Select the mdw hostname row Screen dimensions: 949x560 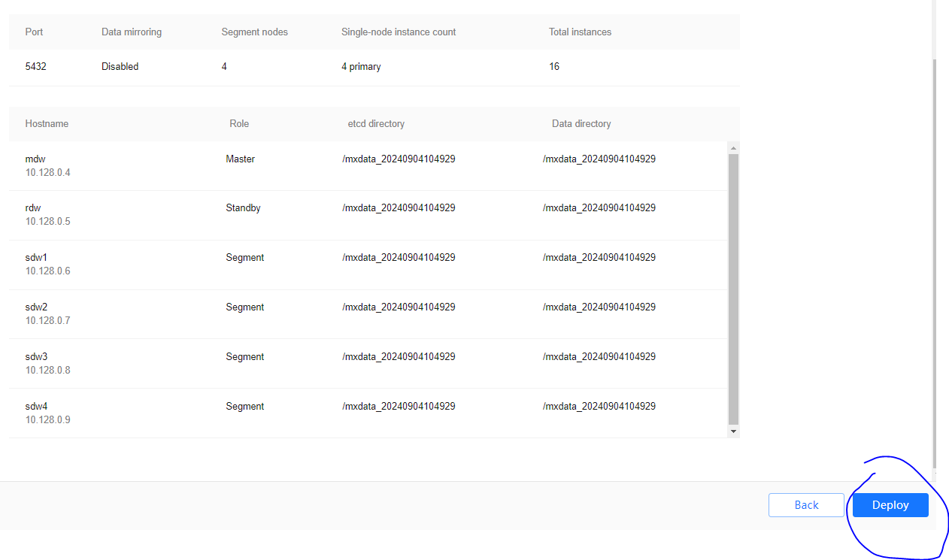click(35, 159)
